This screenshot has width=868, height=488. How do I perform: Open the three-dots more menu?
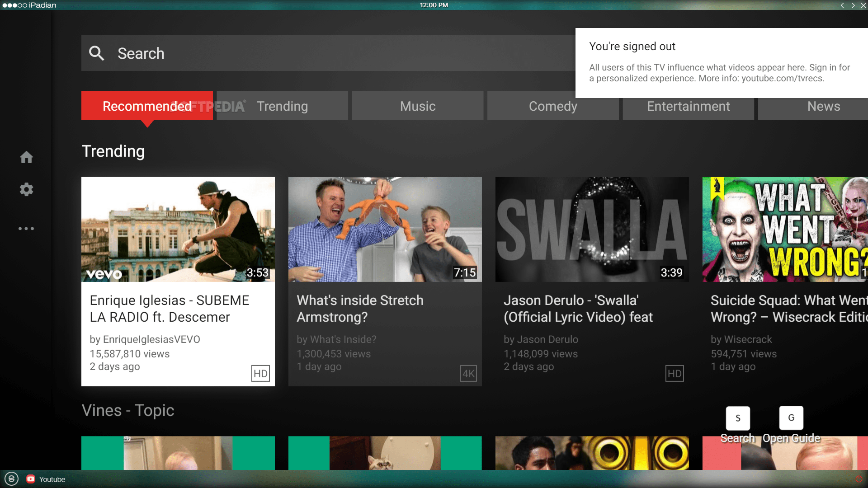click(26, 229)
